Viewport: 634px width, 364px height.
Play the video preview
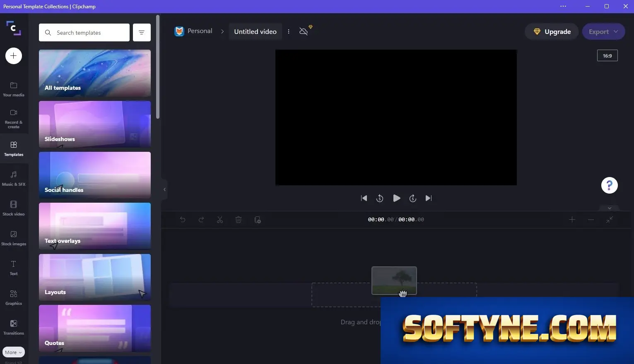pyautogui.click(x=396, y=198)
